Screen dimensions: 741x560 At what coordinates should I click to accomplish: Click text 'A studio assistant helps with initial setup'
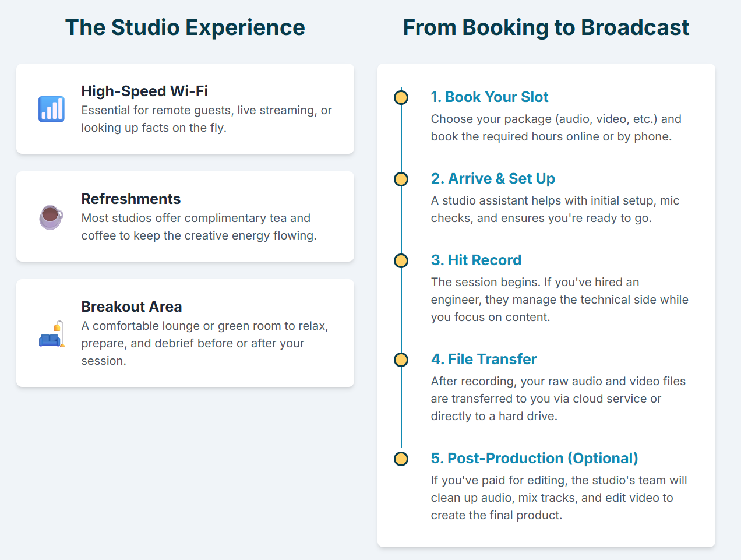coord(544,200)
